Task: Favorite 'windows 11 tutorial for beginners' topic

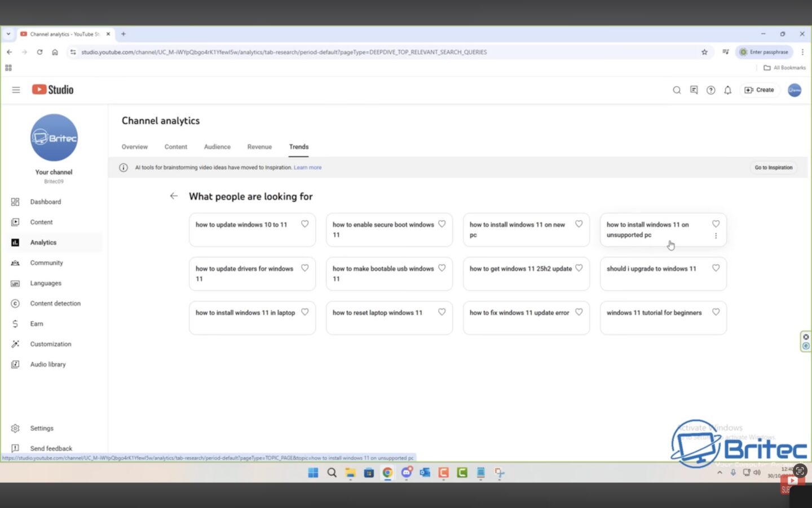Action: [716, 312]
